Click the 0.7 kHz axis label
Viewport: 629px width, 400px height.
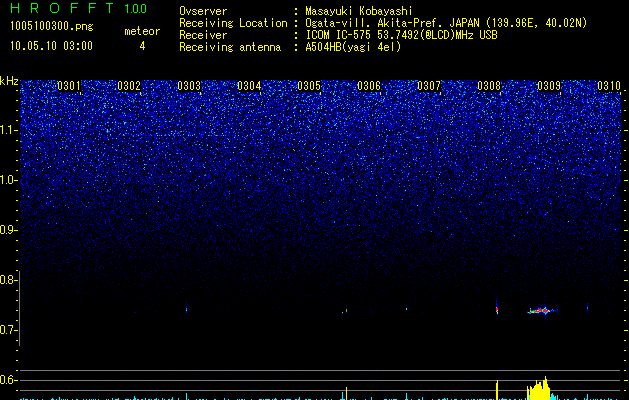tap(8, 330)
